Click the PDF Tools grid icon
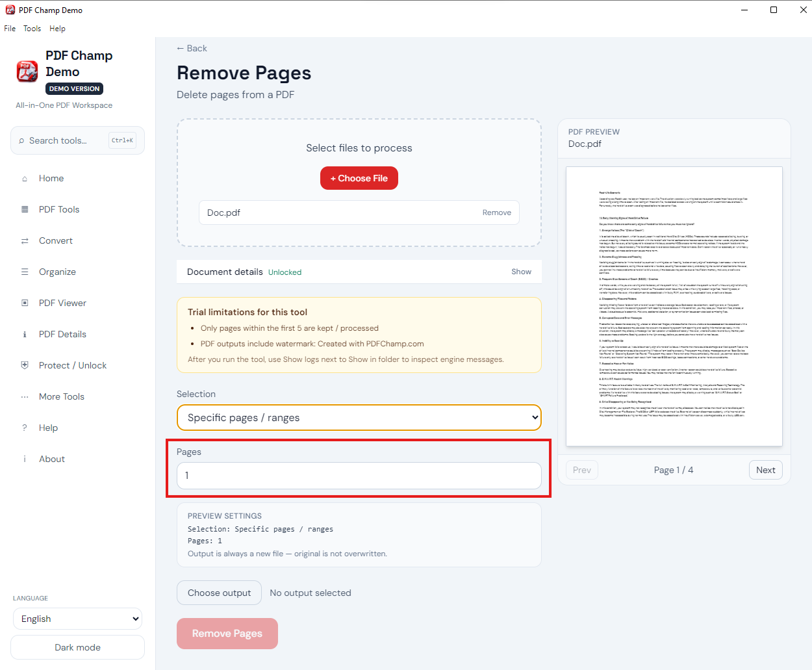 pos(25,209)
